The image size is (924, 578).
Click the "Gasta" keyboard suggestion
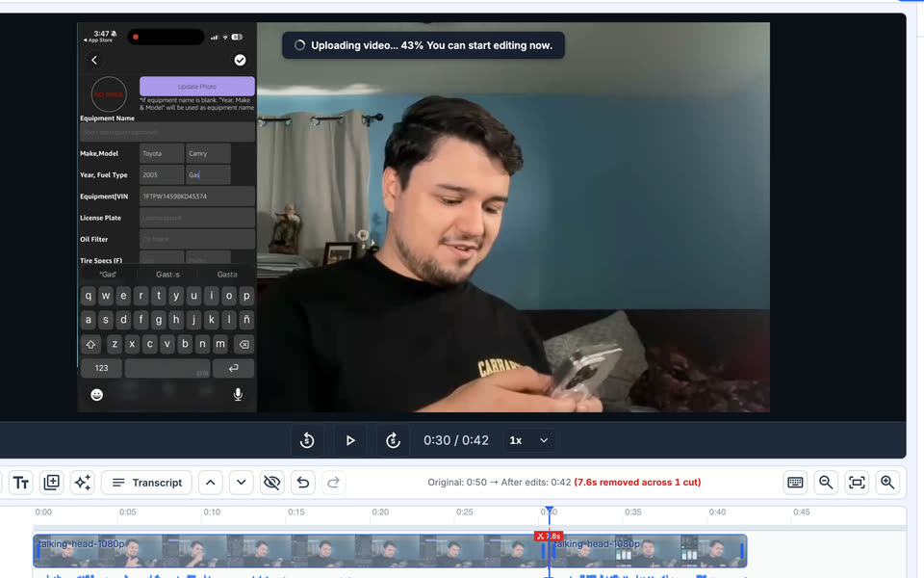click(227, 275)
